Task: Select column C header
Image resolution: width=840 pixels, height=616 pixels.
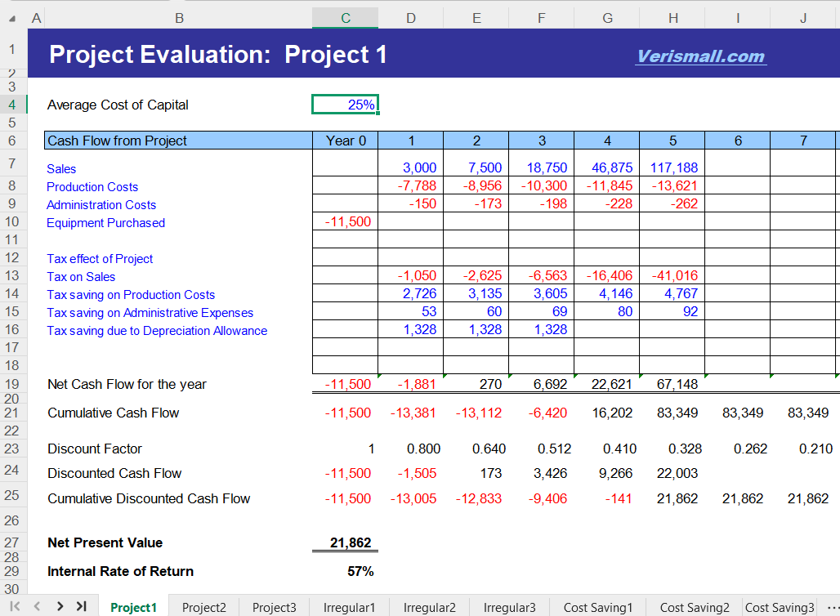Action: [x=345, y=17]
